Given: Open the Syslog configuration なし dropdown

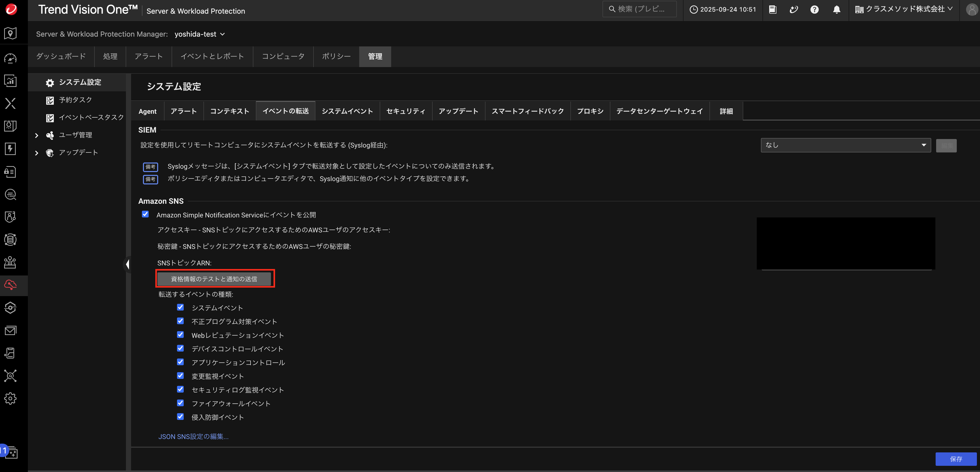Looking at the screenshot, I should coord(846,145).
